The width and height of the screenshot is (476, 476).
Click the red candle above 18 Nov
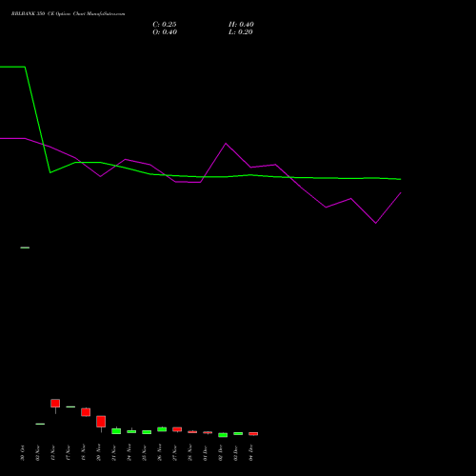coord(86,412)
